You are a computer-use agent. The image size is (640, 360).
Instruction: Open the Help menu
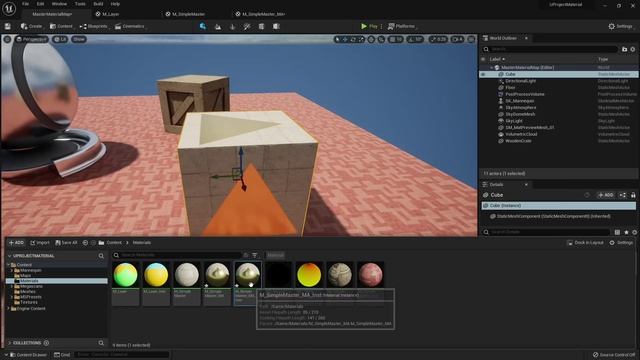[x=115, y=4]
